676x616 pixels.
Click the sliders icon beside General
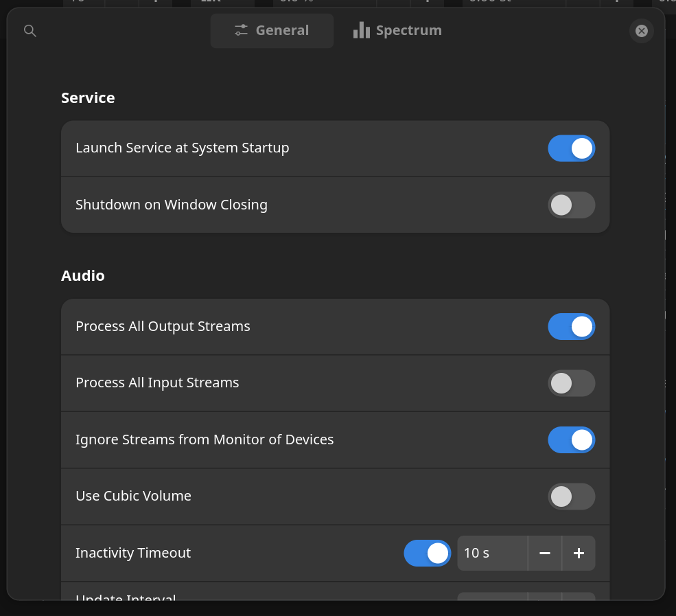click(240, 30)
